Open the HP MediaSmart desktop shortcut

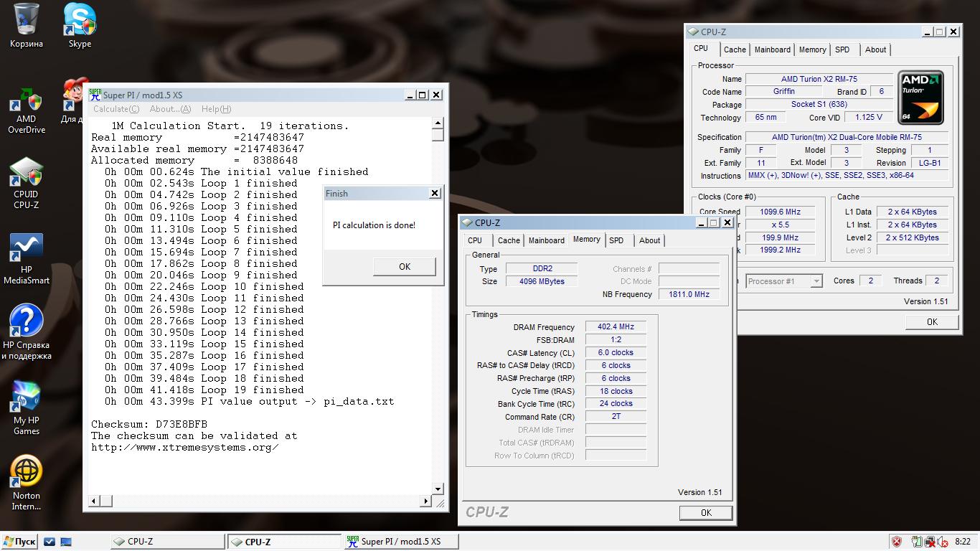point(27,258)
